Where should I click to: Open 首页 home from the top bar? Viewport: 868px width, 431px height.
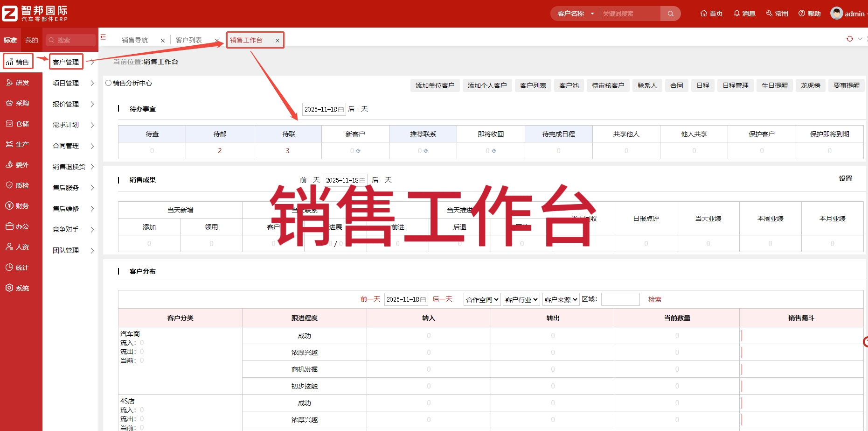click(711, 14)
